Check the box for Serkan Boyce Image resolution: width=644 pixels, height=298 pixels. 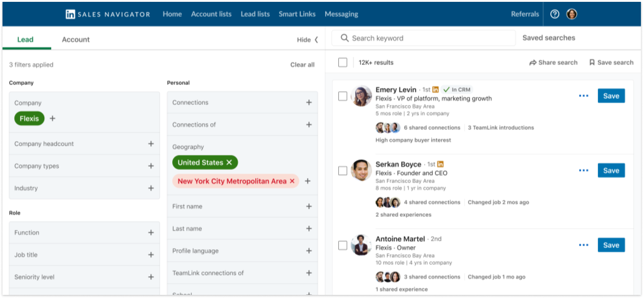pos(343,171)
